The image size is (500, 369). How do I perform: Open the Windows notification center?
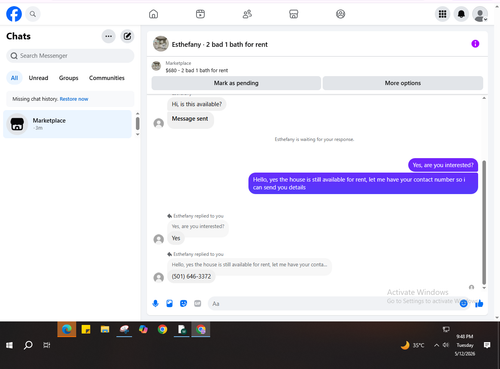click(x=487, y=345)
